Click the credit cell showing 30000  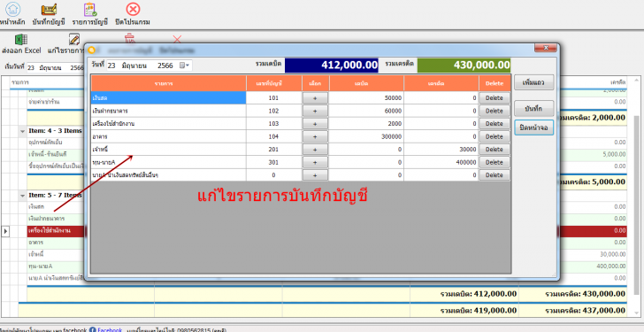point(441,150)
